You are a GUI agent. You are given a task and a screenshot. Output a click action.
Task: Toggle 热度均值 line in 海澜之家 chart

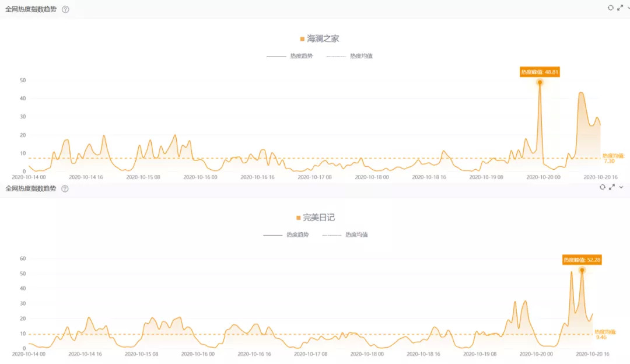[349, 56]
